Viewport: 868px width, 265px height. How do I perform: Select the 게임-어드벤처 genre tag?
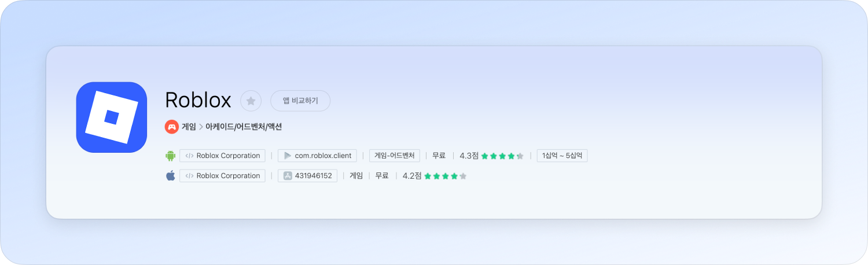point(394,156)
